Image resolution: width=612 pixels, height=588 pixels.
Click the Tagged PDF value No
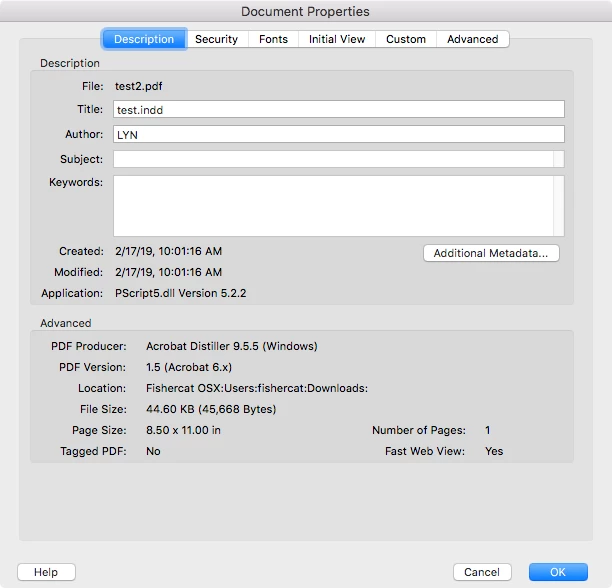tap(153, 451)
